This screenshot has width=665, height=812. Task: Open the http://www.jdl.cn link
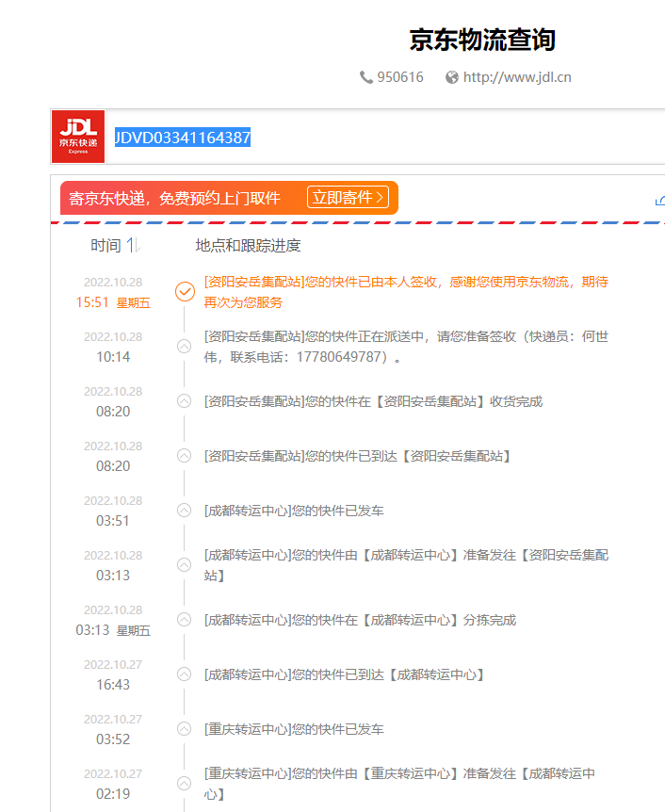tap(517, 77)
